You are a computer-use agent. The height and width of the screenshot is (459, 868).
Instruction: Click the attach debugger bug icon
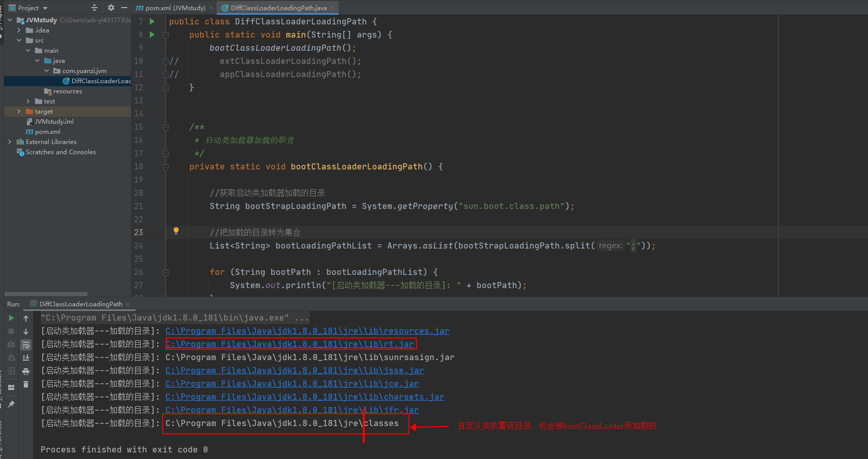click(11, 358)
